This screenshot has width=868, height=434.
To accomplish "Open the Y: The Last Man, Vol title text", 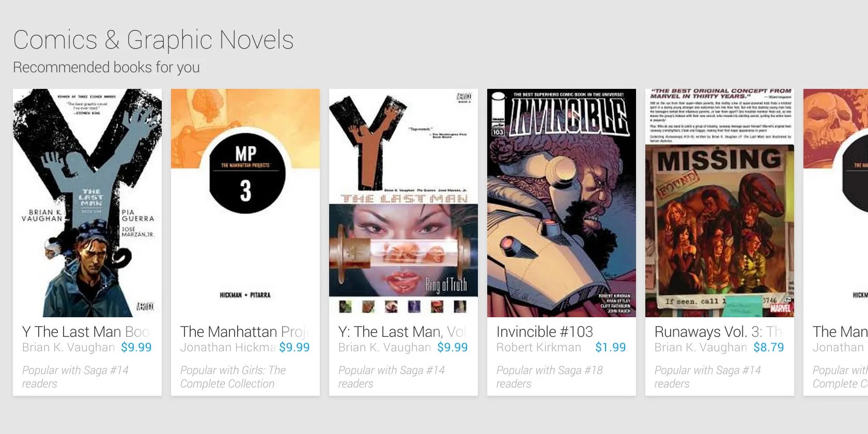I will [x=402, y=332].
